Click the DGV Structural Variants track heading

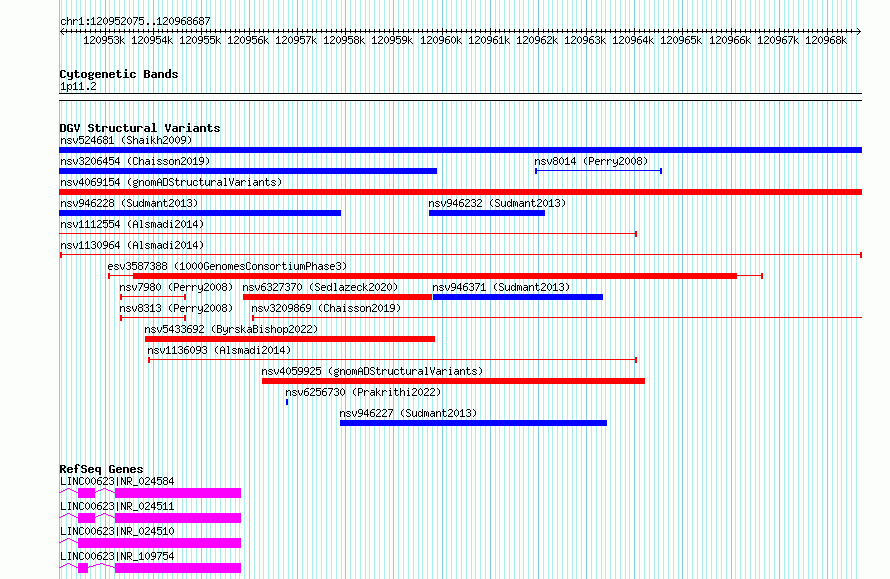click(x=140, y=128)
